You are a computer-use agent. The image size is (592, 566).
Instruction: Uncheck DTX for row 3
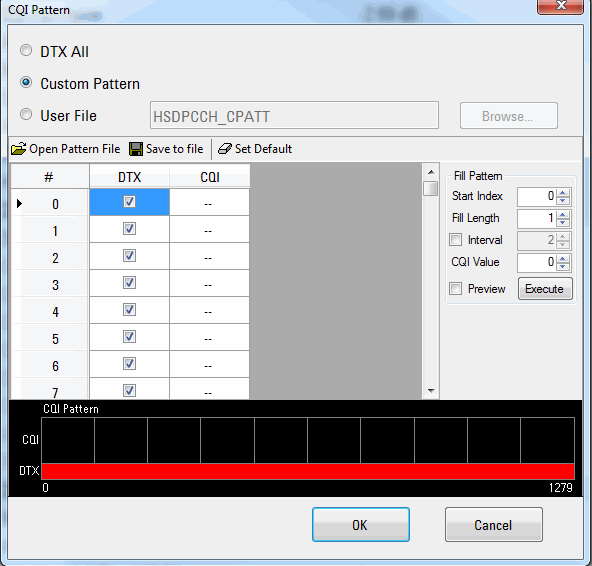(x=129, y=282)
